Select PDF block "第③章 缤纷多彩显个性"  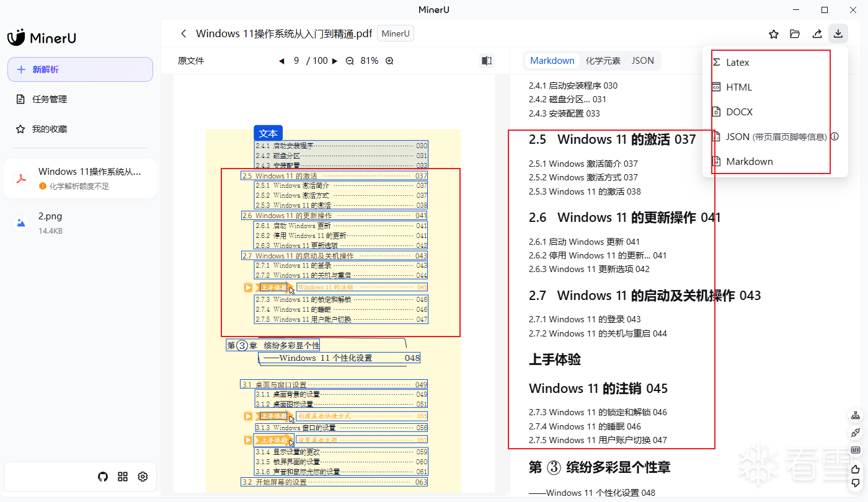(273, 345)
